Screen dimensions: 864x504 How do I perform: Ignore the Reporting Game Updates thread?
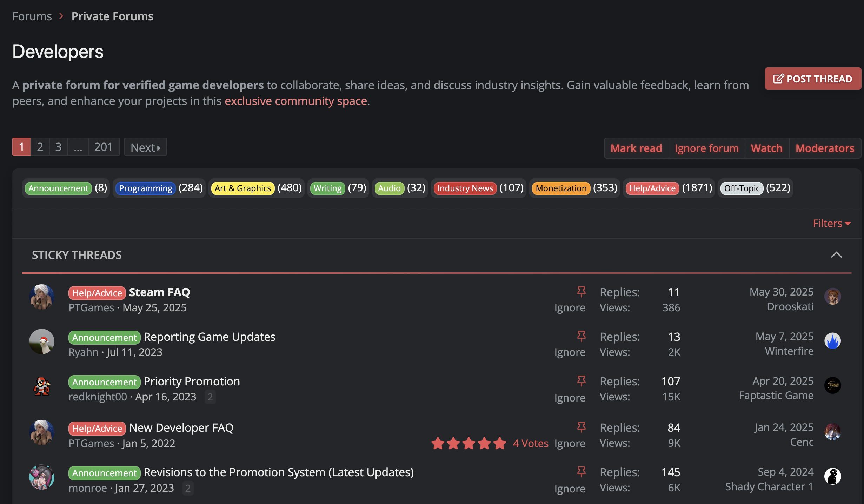570,352
